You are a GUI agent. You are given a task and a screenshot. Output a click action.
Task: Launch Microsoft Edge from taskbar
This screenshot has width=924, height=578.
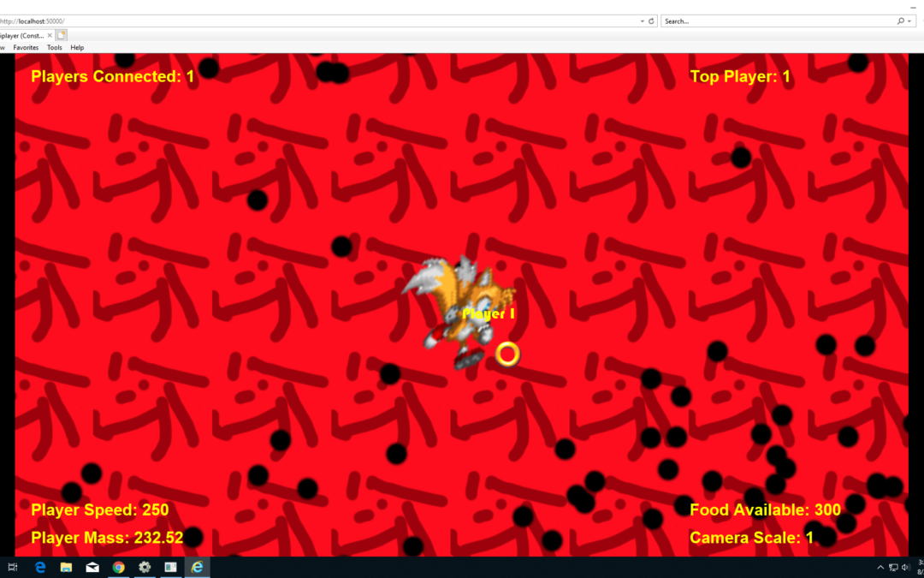click(39, 568)
